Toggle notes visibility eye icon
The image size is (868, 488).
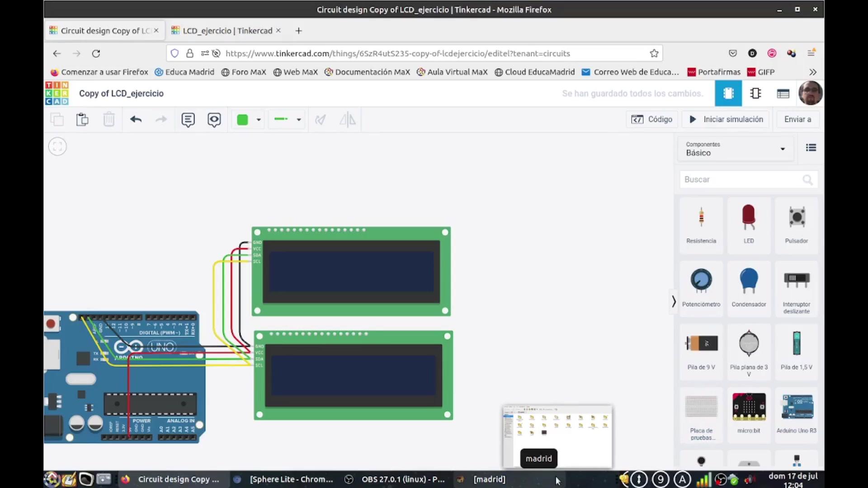coord(214,120)
